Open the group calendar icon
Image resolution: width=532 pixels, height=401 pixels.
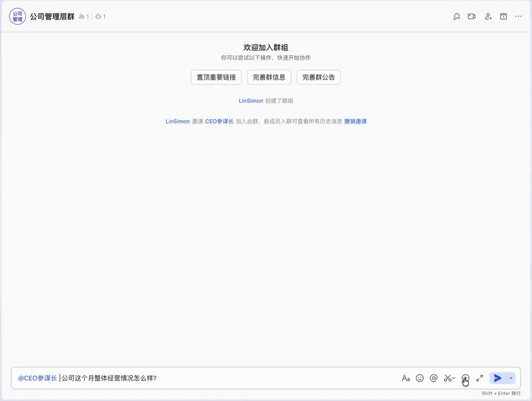(x=504, y=17)
